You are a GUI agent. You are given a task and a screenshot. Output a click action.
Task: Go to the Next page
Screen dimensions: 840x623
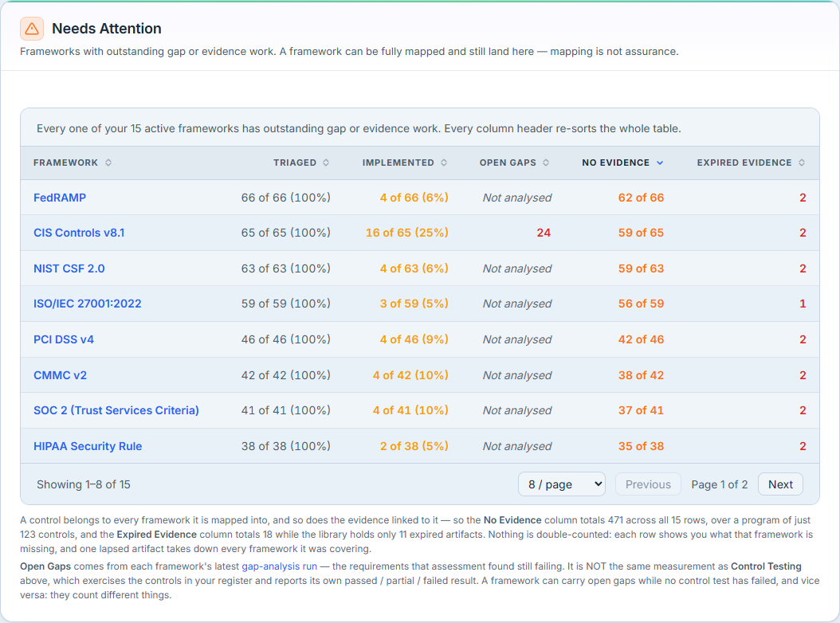point(780,484)
